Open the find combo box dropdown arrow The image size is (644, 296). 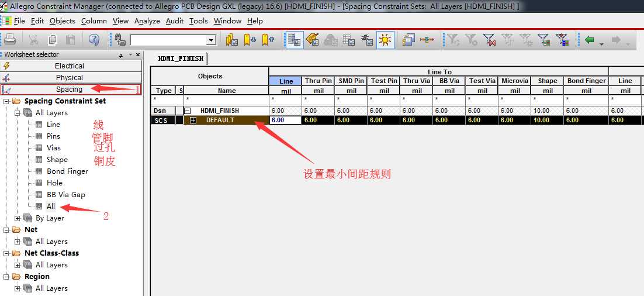[x=212, y=40]
